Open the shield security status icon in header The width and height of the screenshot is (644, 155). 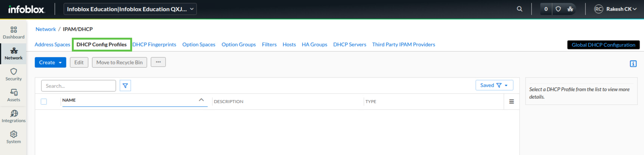click(x=558, y=9)
